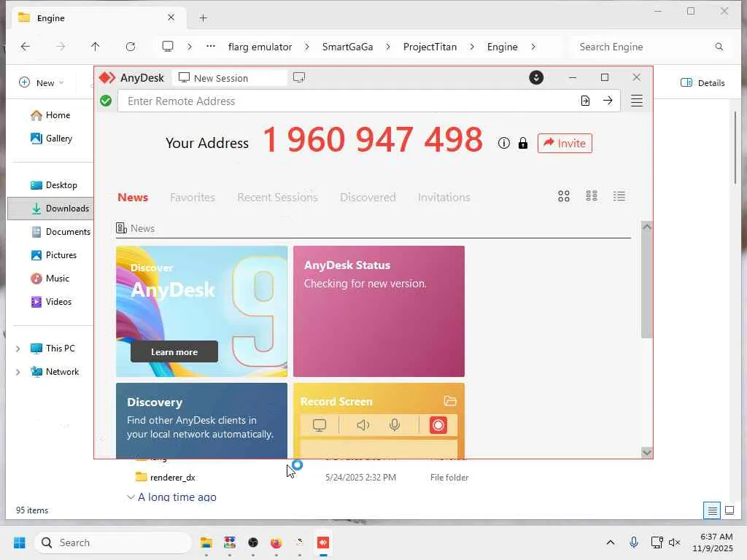The height and width of the screenshot is (560, 747).
Task: Click SmartGaGa in breadcrumb path
Action: 348,47
